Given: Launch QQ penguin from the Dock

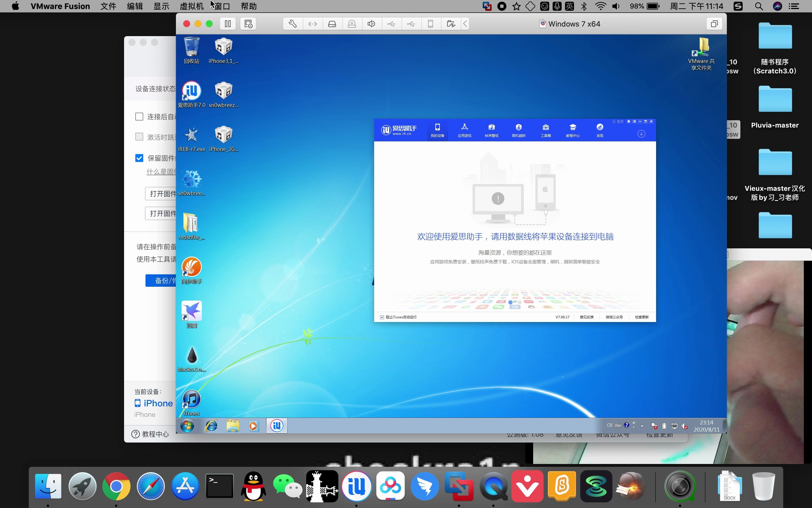Looking at the screenshot, I should coord(254,486).
